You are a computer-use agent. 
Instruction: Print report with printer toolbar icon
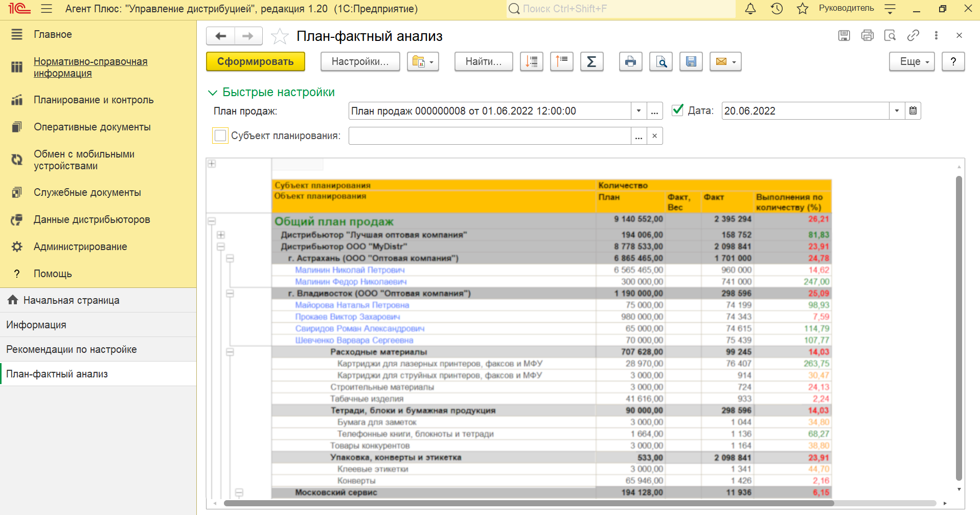pyautogui.click(x=631, y=62)
